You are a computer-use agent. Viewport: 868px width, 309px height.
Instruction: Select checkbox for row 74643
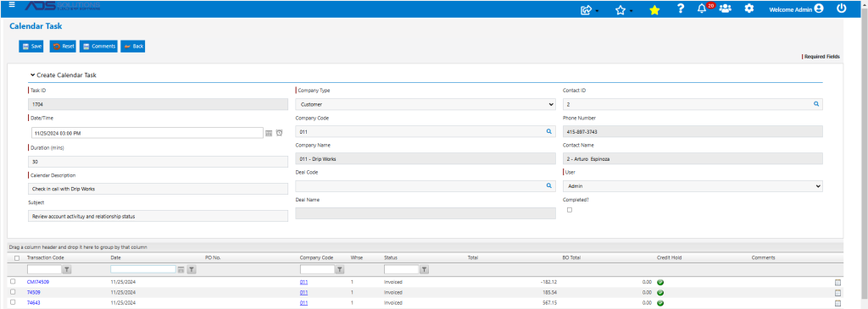pyautogui.click(x=13, y=302)
